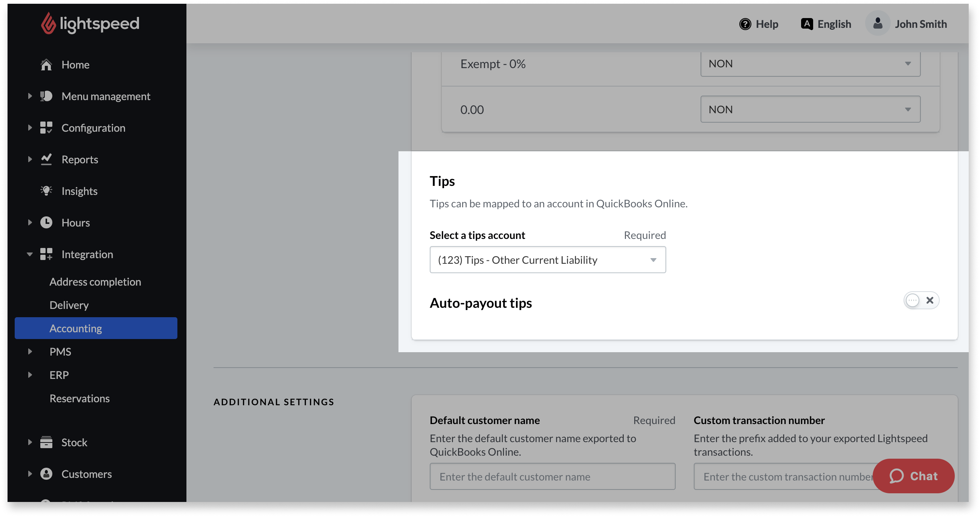
Task: Click the Insights lightbulb icon
Action: tap(46, 191)
